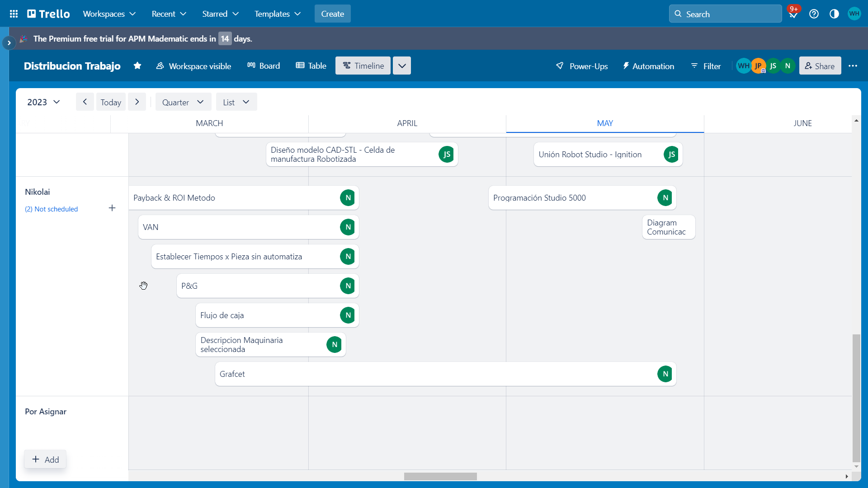Click the Share button

coord(820,66)
